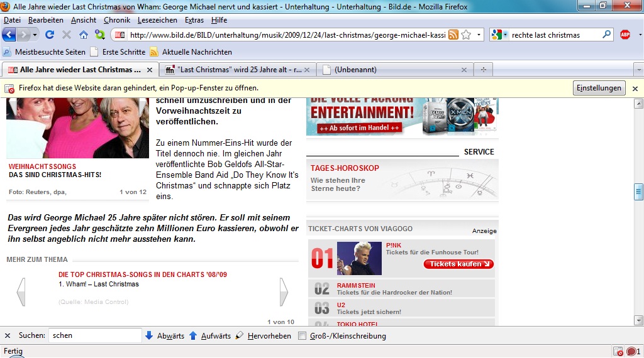This screenshot has width=644, height=358.
Task: Close the "Alle Jahre wieder Last Christmas" tab
Action: pos(150,70)
